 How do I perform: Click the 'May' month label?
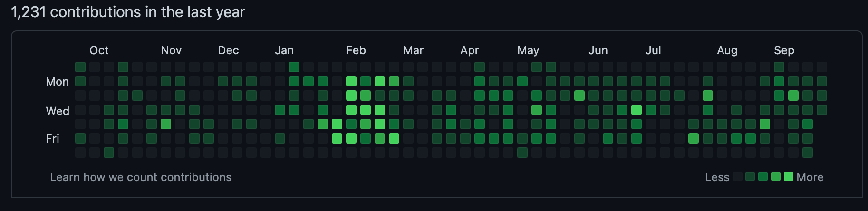(528, 50)
